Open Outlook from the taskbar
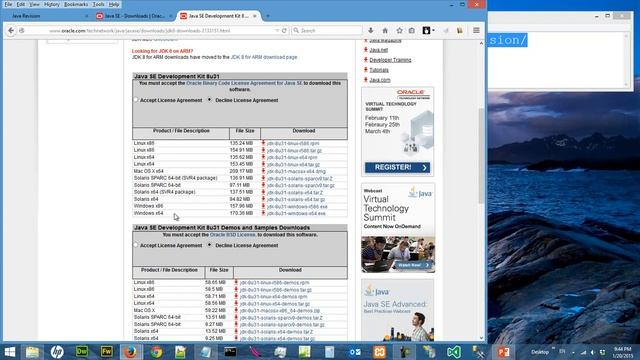 355,352
